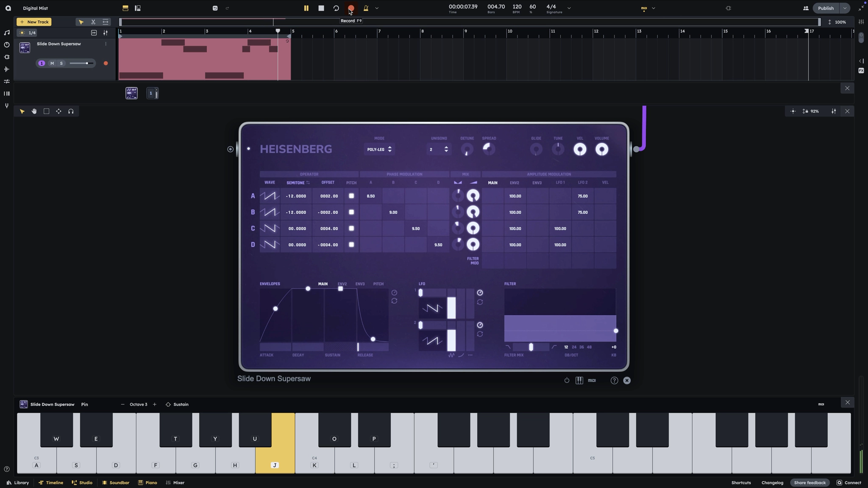Screen dimensions: 868x488
Task: Open the Shortcuts link
Action: coord(741,482)
